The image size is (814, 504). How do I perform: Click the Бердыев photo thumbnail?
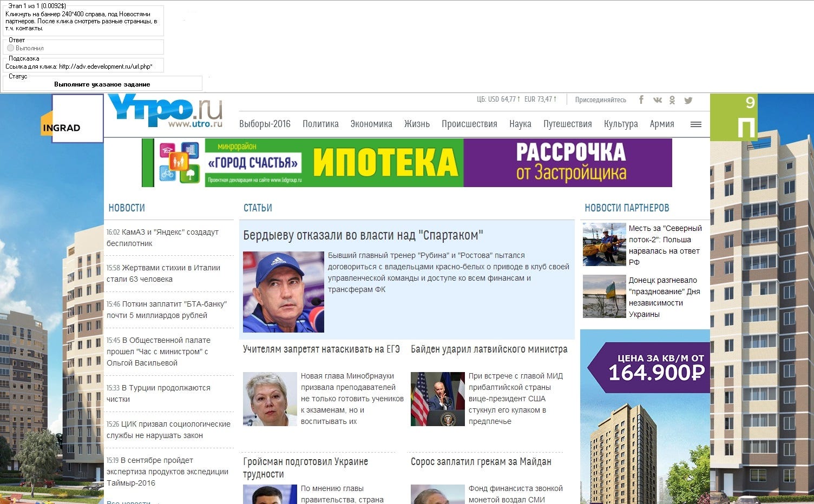[x=284, y=292]
